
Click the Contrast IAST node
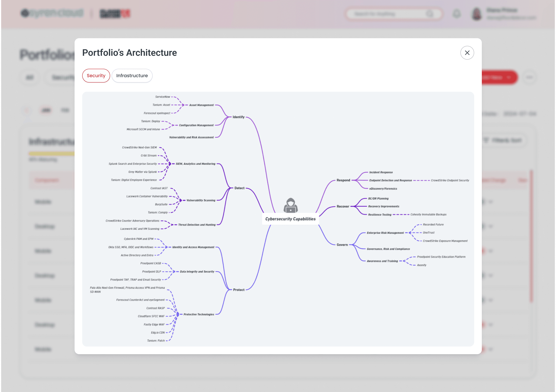tap(159, 188)
